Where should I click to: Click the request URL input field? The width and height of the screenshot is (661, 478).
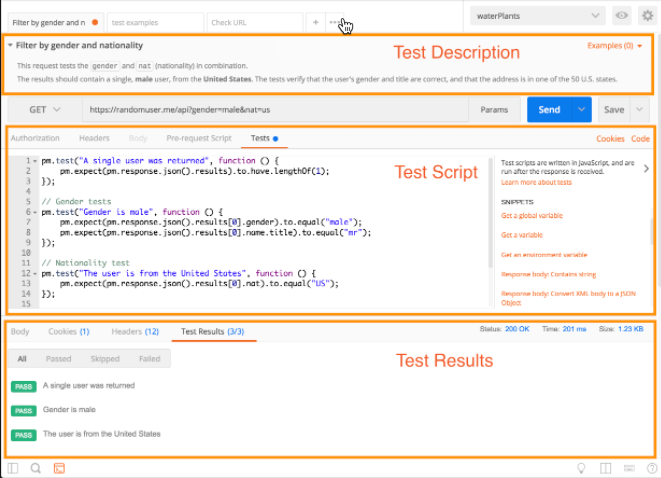(x=275, y=110)
